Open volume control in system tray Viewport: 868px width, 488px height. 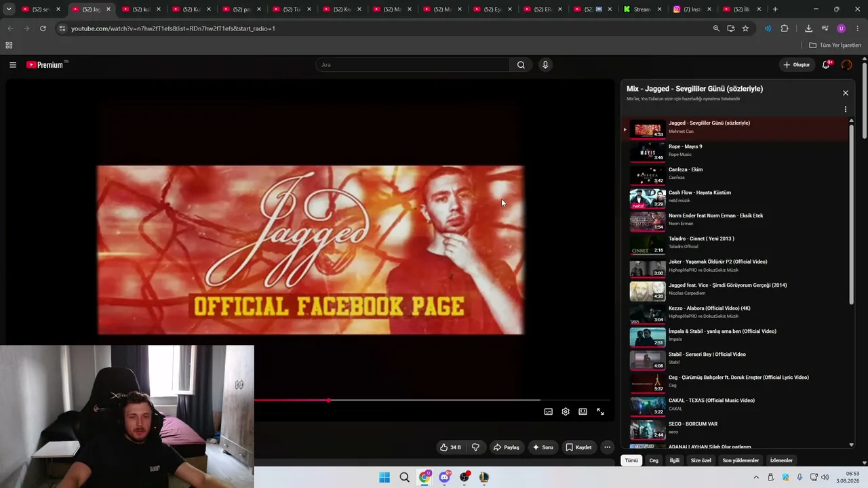[x=825, y=477]
